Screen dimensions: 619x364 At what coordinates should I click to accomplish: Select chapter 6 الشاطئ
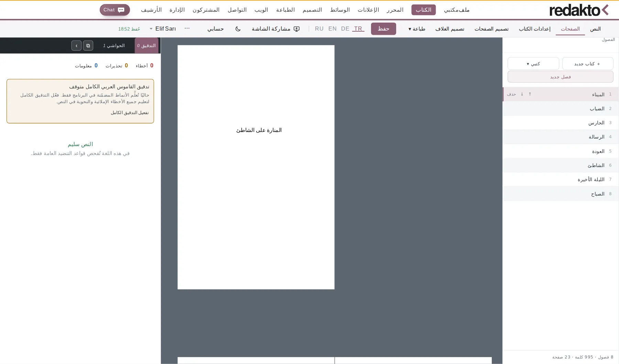pyautogui.click(x=561, y=165)
